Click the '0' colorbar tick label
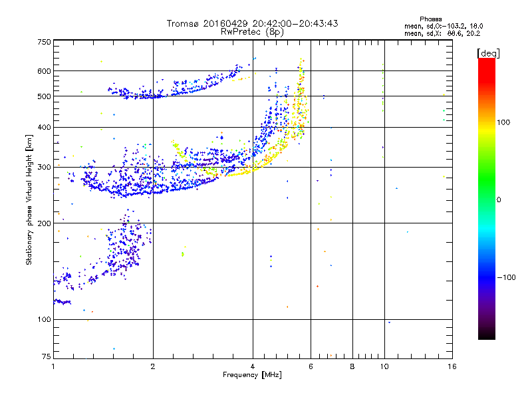Image resolution: width=532 pixels, height=399 pixels. 499,200
